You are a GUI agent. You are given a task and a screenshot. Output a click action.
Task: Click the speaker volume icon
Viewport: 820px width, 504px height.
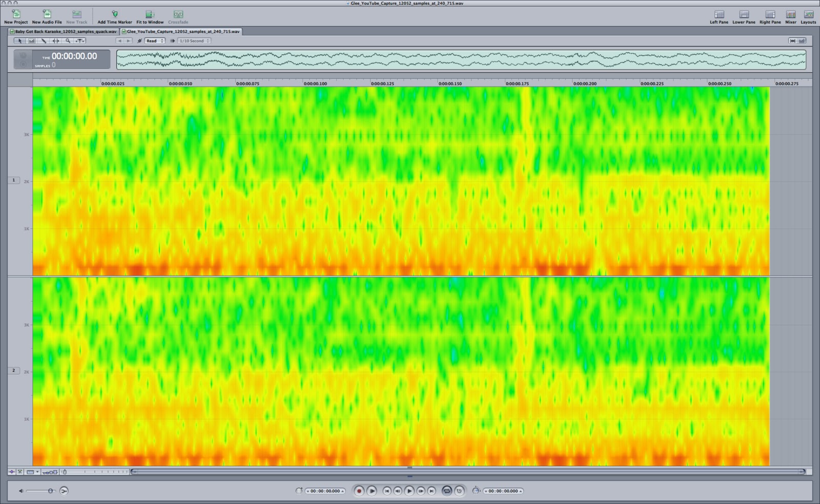pyautogui.click(x=21, y=491)
